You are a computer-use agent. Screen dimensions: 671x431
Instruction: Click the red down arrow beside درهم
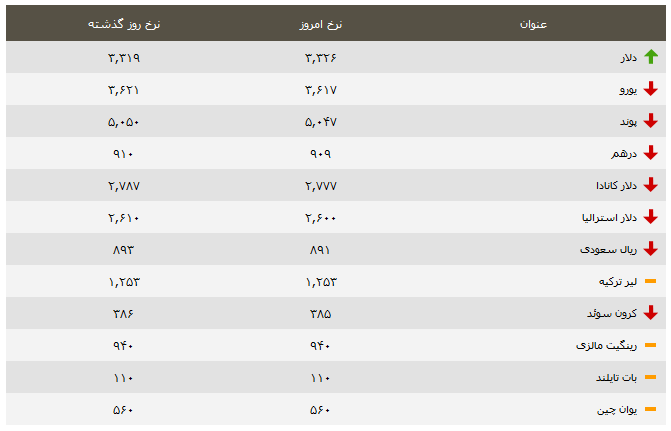coord(650,153)
